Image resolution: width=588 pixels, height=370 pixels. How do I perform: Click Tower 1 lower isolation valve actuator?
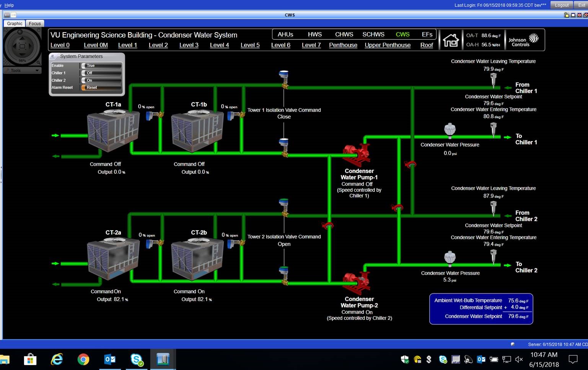(284, 147)
